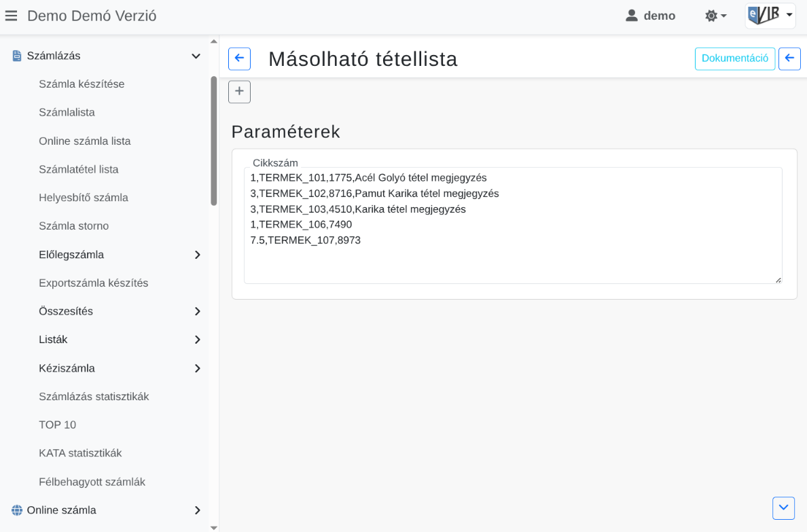Grab the text area resize handle
The image size is (807, 532).
pos(778,280)
